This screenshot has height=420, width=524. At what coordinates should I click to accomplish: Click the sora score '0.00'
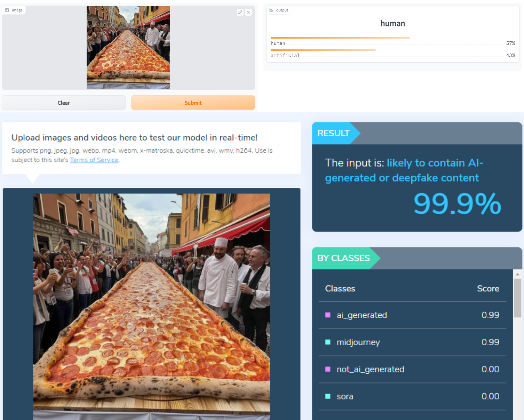(x=490, y=396)
